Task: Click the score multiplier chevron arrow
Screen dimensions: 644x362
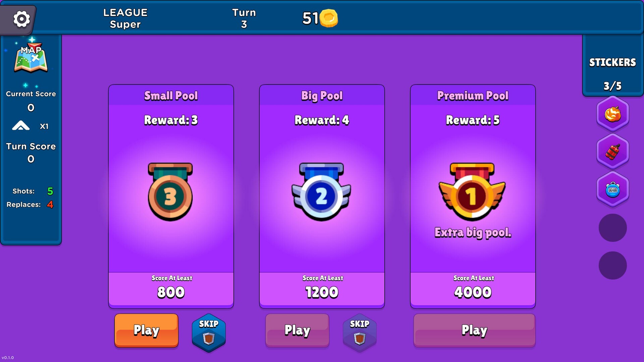Action: (21, 126)
